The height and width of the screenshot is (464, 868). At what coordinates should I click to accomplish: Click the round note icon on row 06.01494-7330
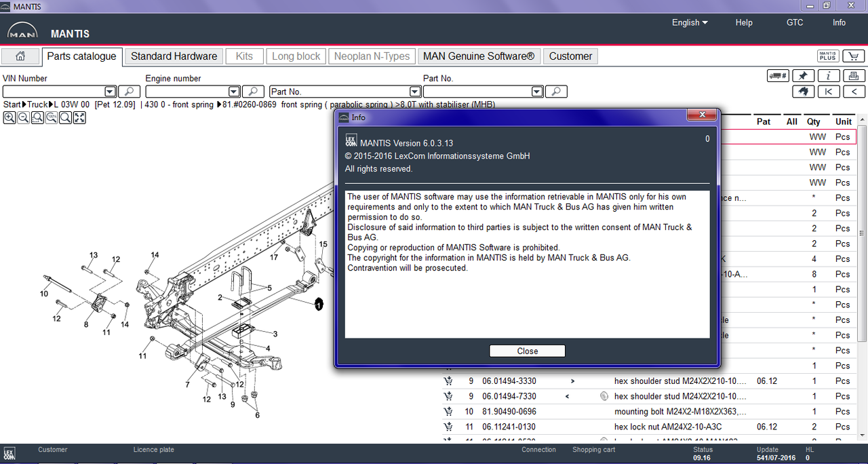pos(604,396)
